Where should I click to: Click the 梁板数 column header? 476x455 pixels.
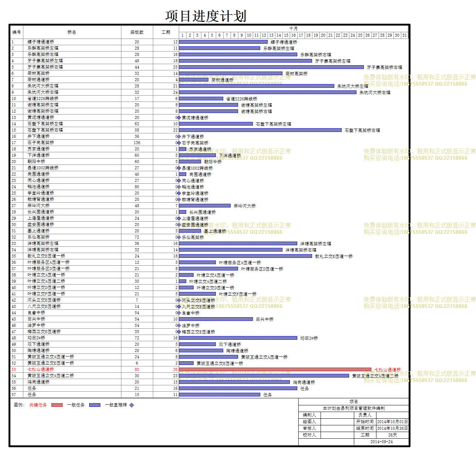137,32
